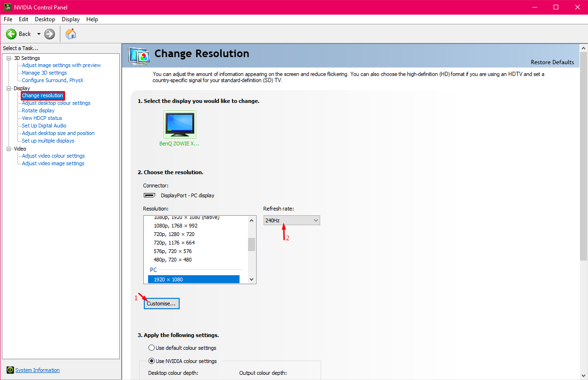Open the Refresh rate dropdown

click(x=291, y=220)
